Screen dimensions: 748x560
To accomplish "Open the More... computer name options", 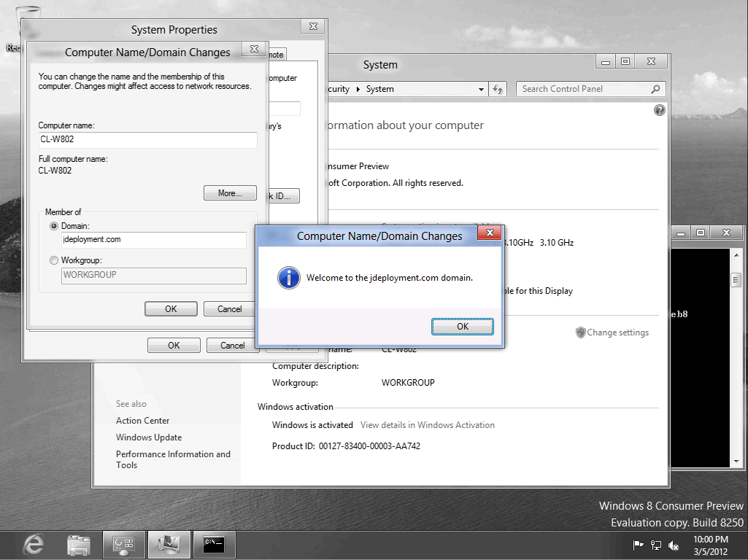I will pyautogui.click(x=230, y=193).
